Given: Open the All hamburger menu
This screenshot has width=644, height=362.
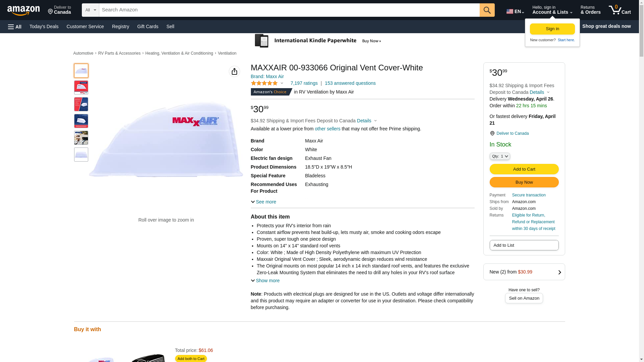Looking at the screenshot, I should click(x=15, y=27).
